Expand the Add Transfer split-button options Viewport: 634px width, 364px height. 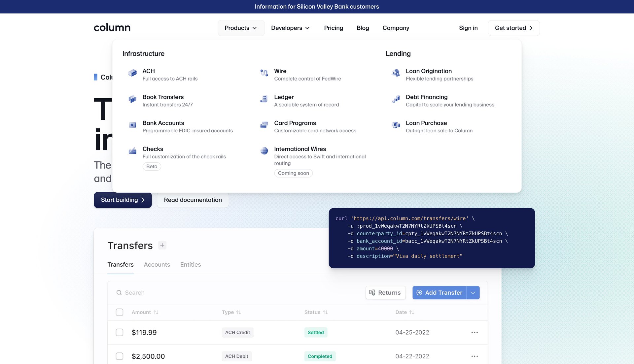473,292
